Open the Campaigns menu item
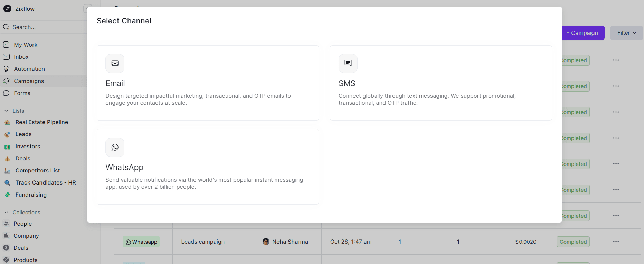644x264 pixels. pyautogui.click(x=29, y=81)
